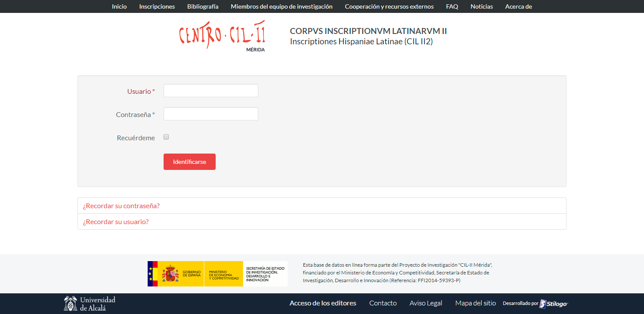Open Acceso de los editores footer link
The image size is (644, 314).
[323, 303]
